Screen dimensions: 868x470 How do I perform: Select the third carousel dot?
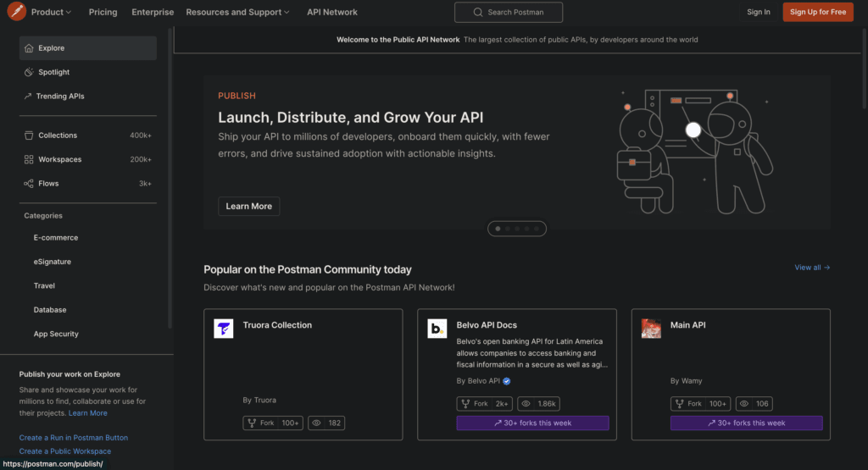(x=517, y=229)
